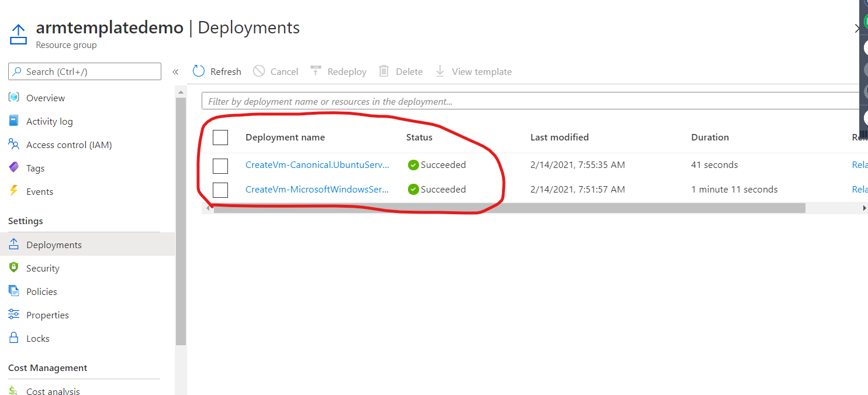Click the sidebar scroll-up arrow
Screen dimensions: 868x395
tap(181, 92)
